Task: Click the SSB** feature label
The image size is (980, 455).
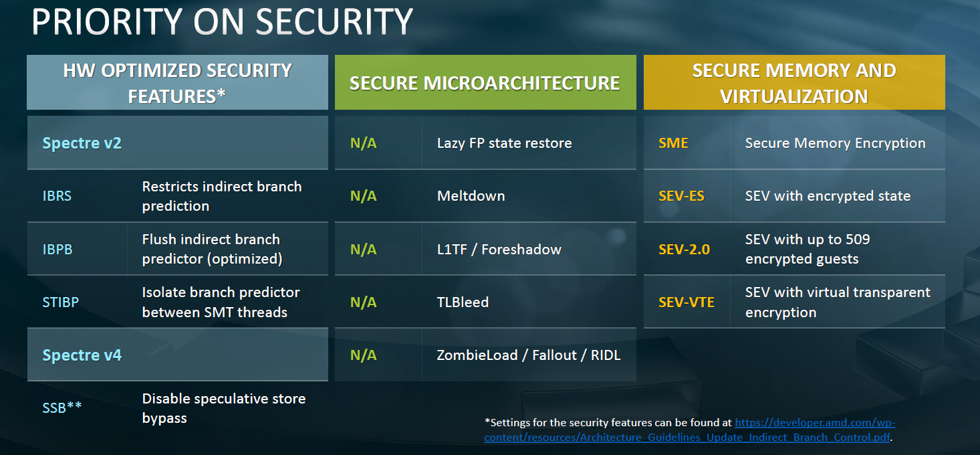Action: point(62,406)
